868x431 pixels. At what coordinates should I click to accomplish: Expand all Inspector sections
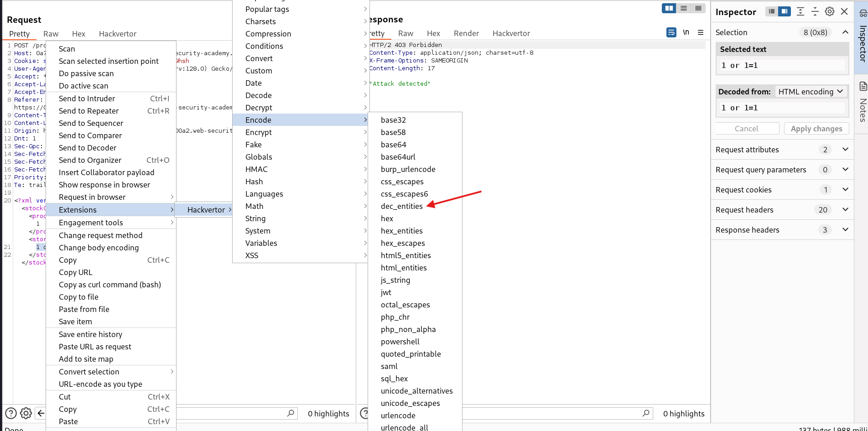tap(800, 11)
